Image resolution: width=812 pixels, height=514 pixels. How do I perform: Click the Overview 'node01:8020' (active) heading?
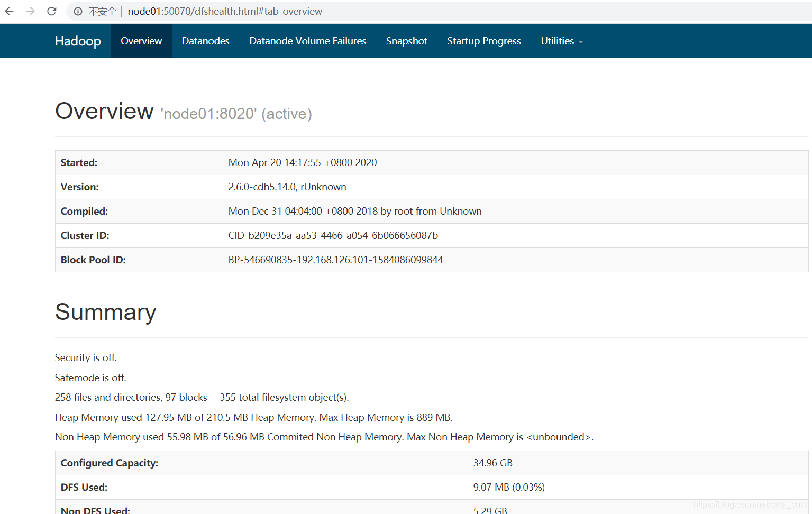coord(184,112)
